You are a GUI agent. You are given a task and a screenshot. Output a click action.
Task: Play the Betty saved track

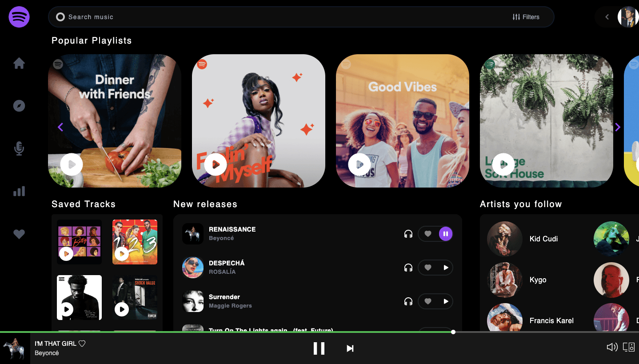(66, 254)
